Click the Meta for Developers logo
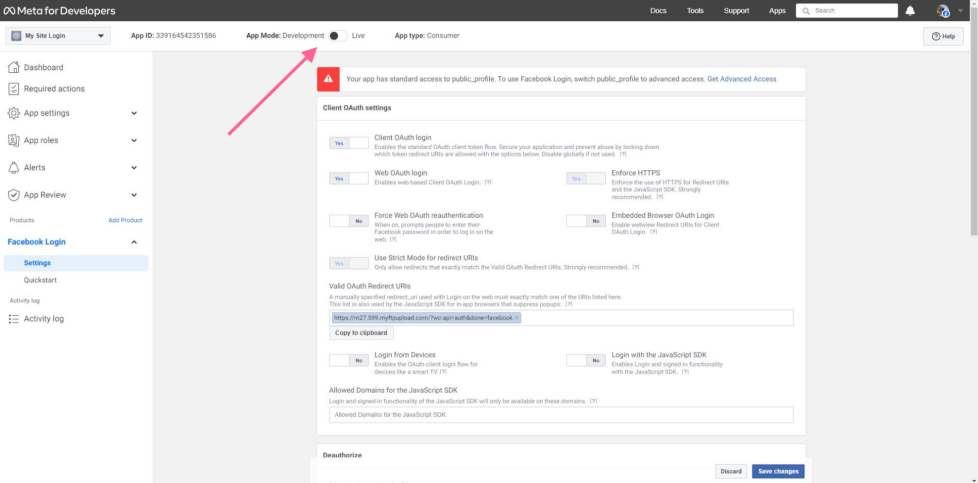This screenshot has width=978, height=483. [x=59, y=11]
